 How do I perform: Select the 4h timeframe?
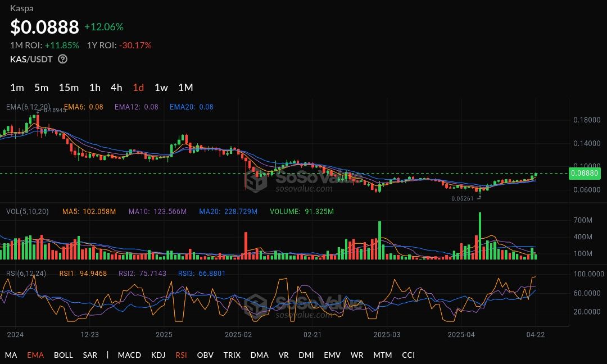tap(116, 88)
